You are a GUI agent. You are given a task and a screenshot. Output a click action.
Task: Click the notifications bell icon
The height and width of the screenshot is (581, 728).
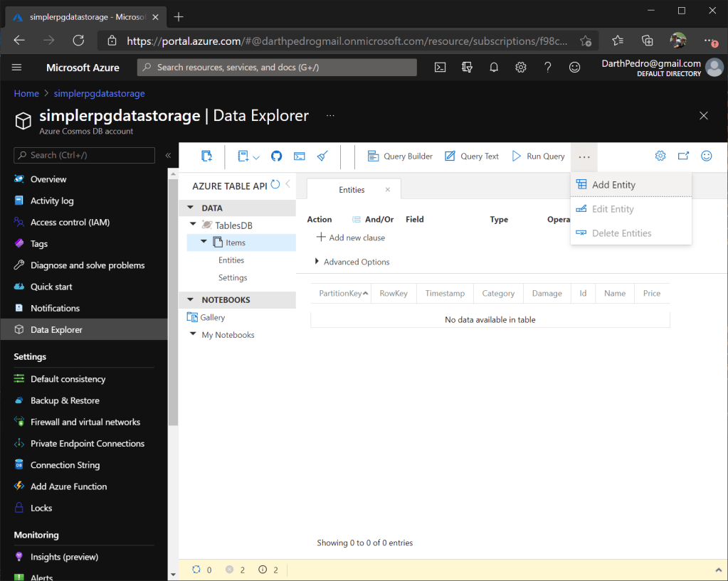point(494,67)
